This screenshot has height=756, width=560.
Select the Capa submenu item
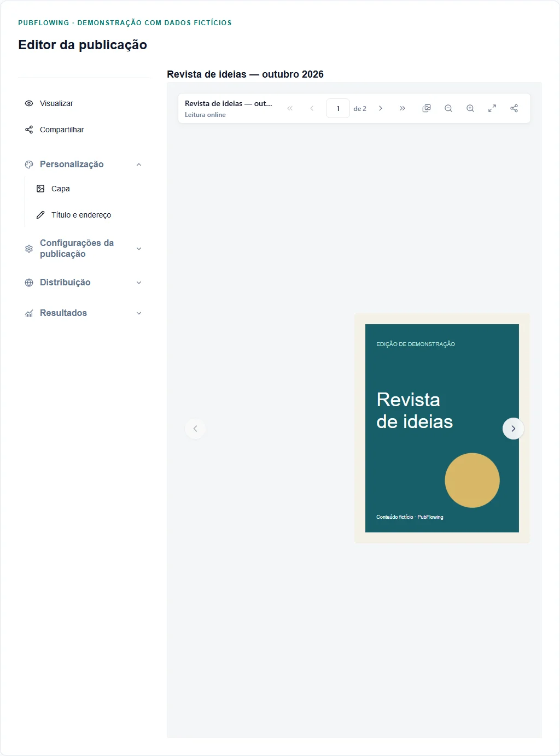(89, 189)
